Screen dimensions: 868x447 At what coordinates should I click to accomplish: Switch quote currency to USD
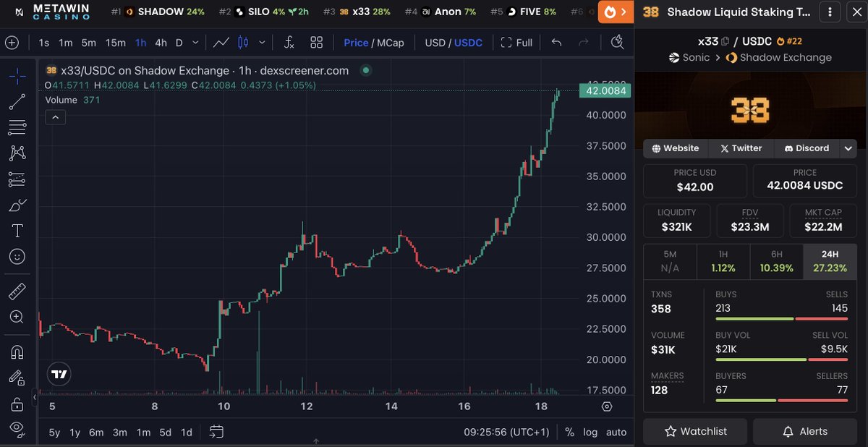point(435,43)
